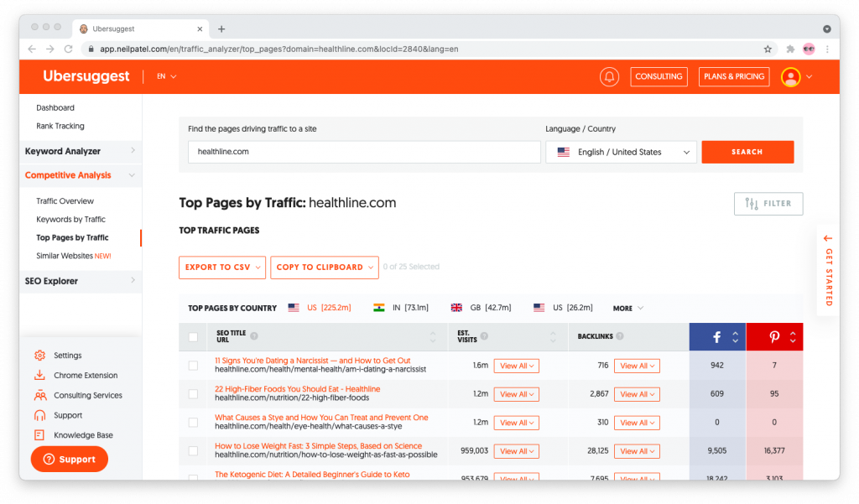Expand the More countries dropdown
The image size is (859, 504).
pyautogui.click(x=627, y=308)
